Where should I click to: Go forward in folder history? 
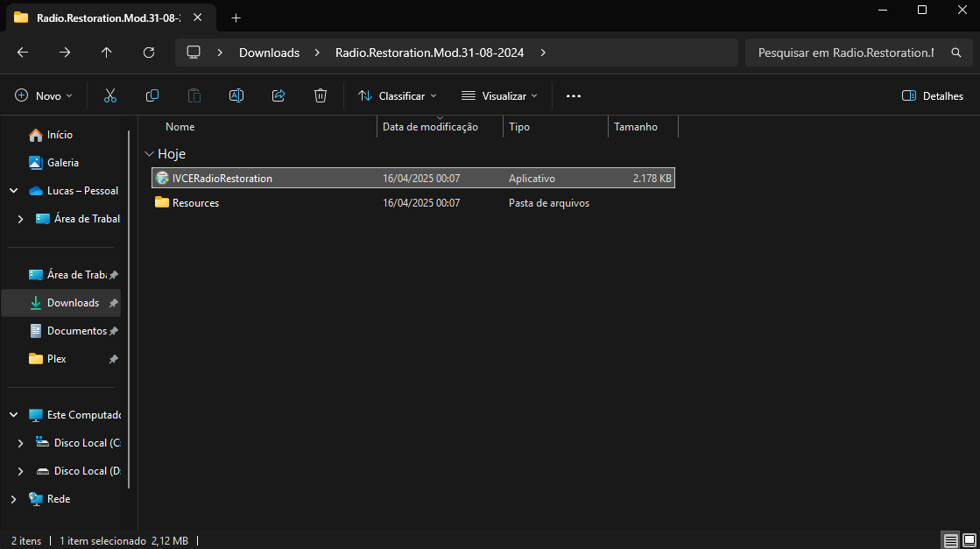tap(65, 53)
